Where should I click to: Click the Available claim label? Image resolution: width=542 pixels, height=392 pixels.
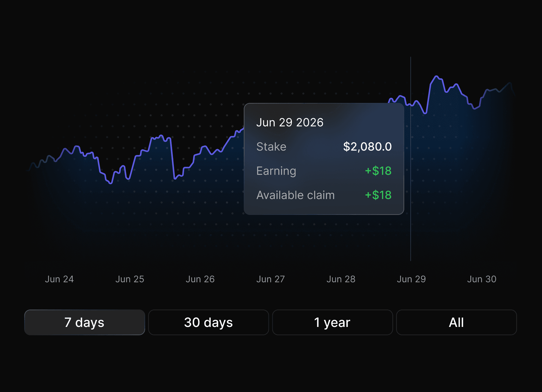(295, 195)
